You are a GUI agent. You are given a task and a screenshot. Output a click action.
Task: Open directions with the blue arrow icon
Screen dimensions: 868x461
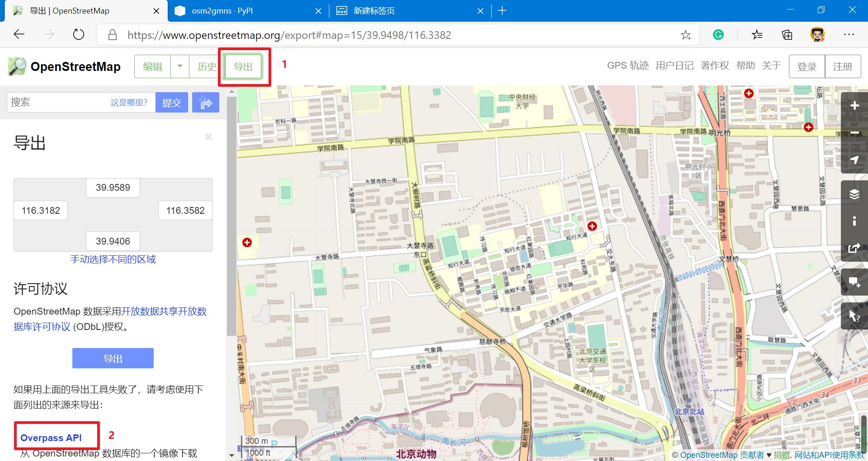point(205,103)
